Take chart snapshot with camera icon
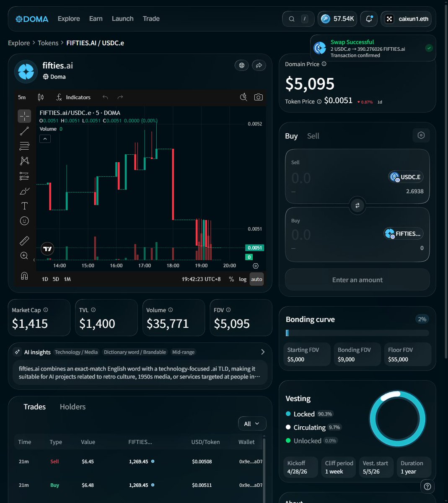 (x=259, y=97)
